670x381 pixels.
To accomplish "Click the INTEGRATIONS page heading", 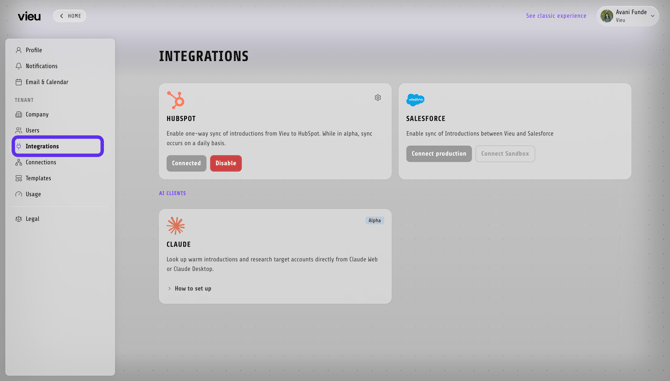I will 203,56.
